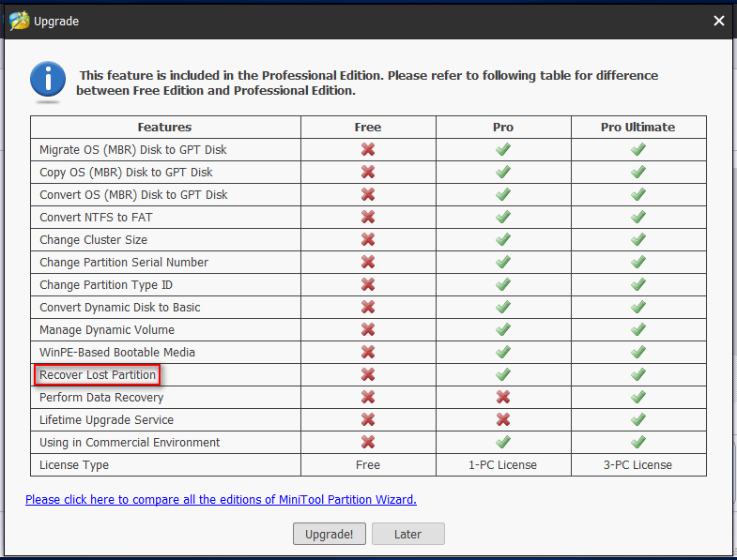Select 'Copy OS (MBR) Disk to GPT Disk' text

(x=126, y=173)
